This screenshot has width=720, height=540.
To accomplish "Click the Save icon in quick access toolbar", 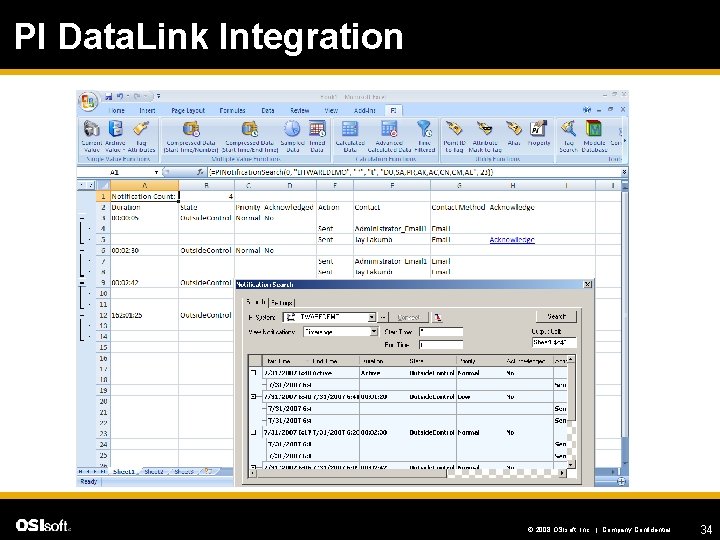I will 109,96.
